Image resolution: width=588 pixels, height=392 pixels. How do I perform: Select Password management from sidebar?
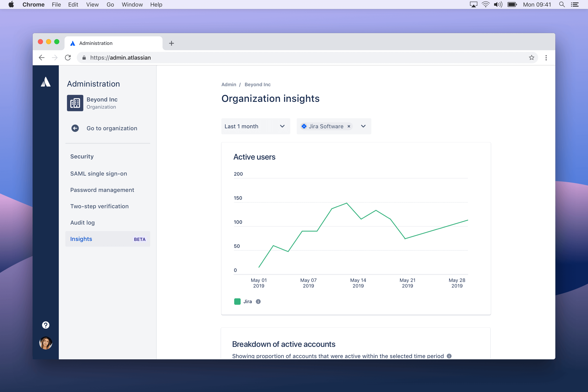[x=102, y=189]
